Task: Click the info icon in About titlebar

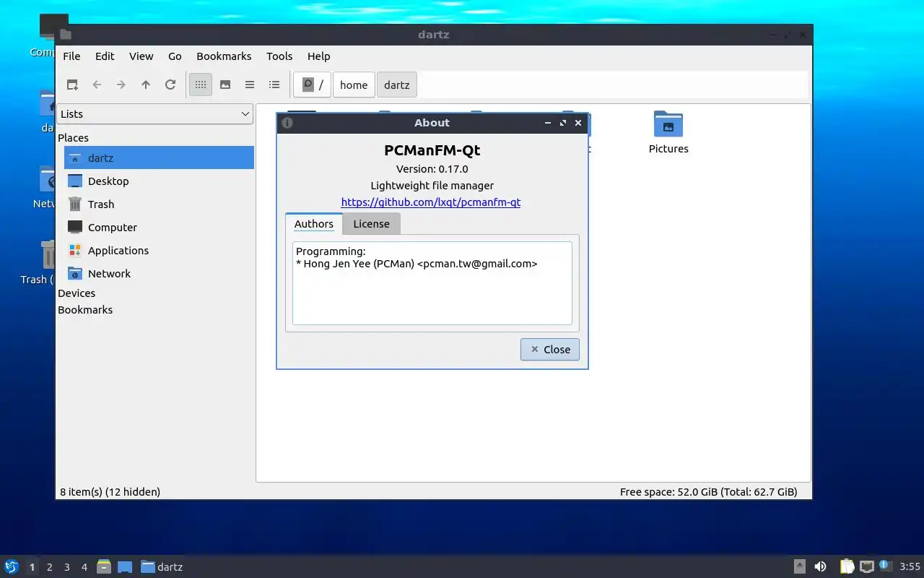Action: pyautogui.click(x=287, y=123)
